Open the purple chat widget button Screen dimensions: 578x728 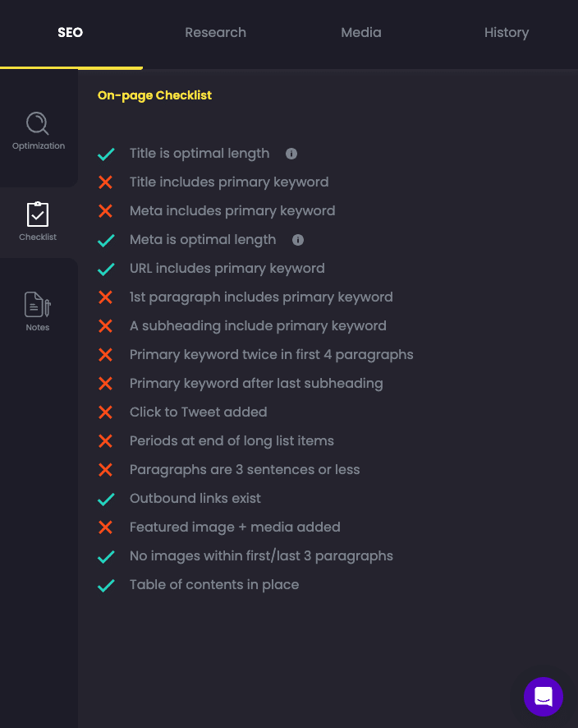tap(544, 697)
